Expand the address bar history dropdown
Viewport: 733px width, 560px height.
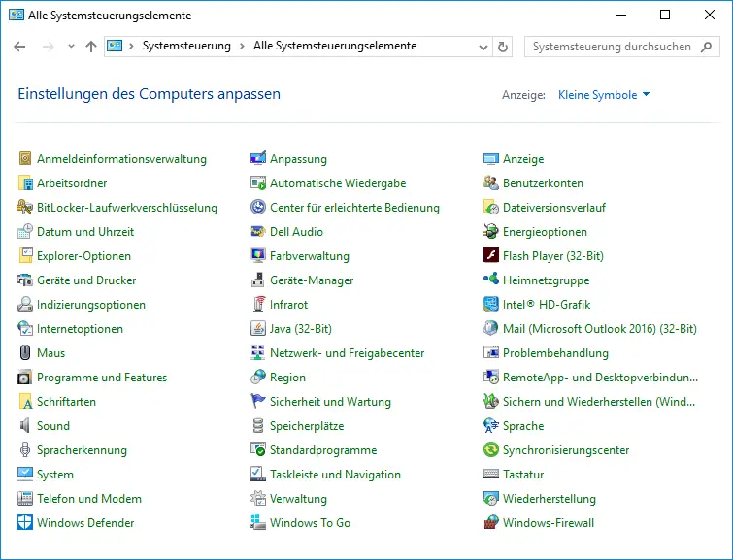pyautogui.click(x=483, y=47)
